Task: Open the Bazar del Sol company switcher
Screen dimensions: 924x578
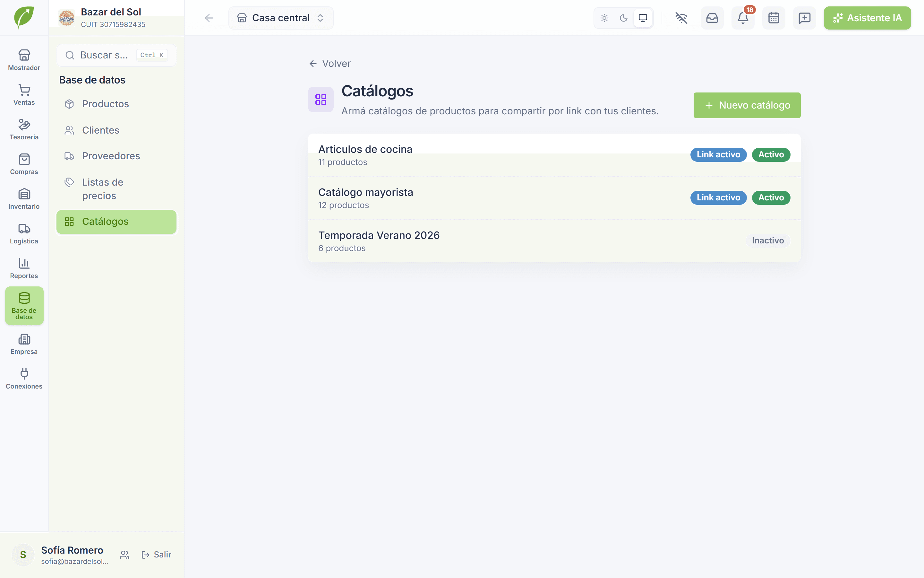Action: [116, 18]
